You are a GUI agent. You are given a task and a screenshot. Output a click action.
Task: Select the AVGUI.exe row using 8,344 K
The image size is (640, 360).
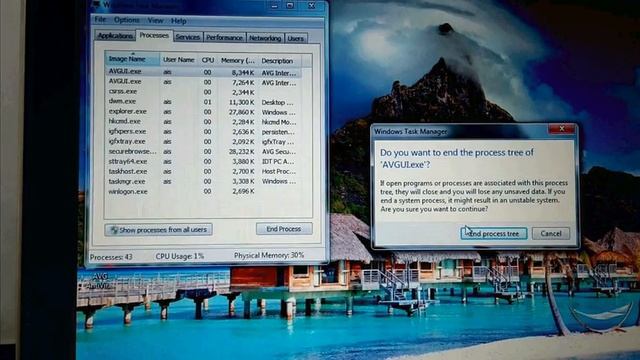coord(203,72)
